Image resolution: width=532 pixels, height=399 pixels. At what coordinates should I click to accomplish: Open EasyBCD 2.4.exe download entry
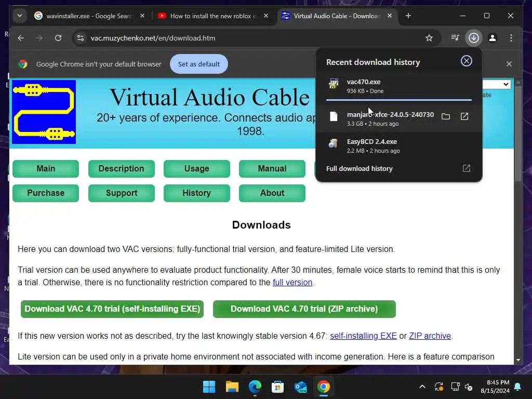click(x=398, y=146)
